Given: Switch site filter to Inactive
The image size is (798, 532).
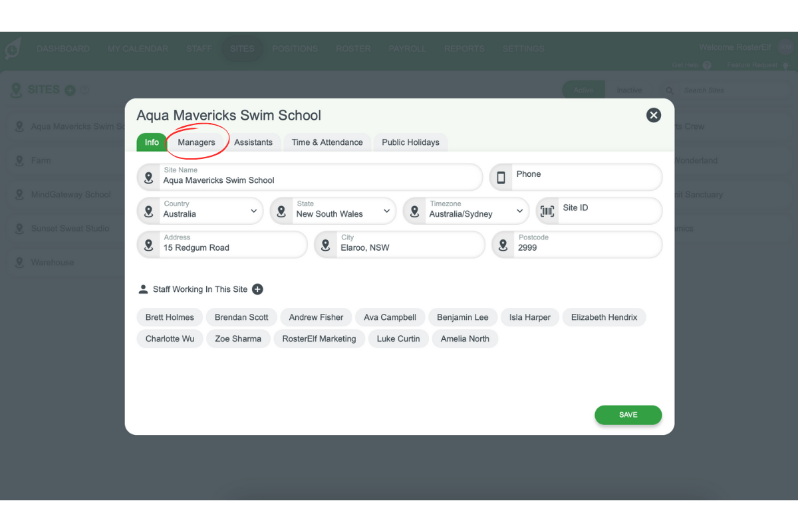Looking at the screenshot, I should [629, 90].
